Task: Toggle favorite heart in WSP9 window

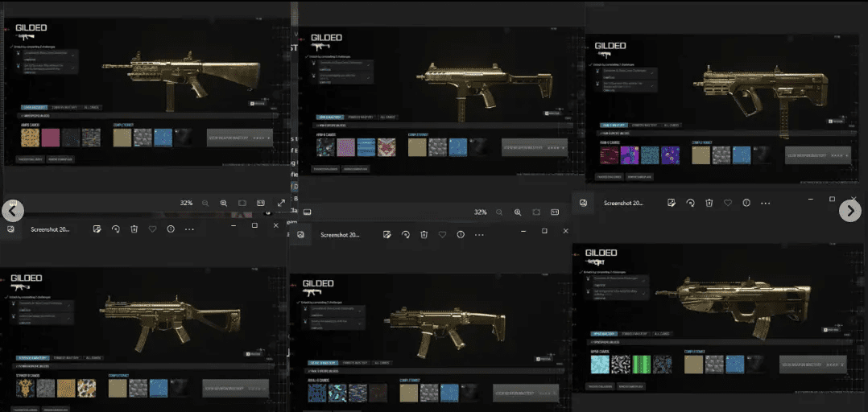Action: 728,203
